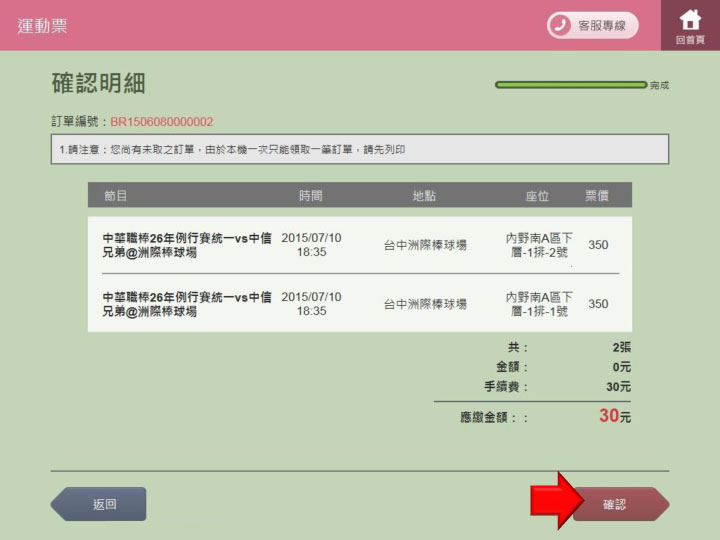The image size is (720, 540).
Task: Click the 節目 column header
Action: coord(115,196)
